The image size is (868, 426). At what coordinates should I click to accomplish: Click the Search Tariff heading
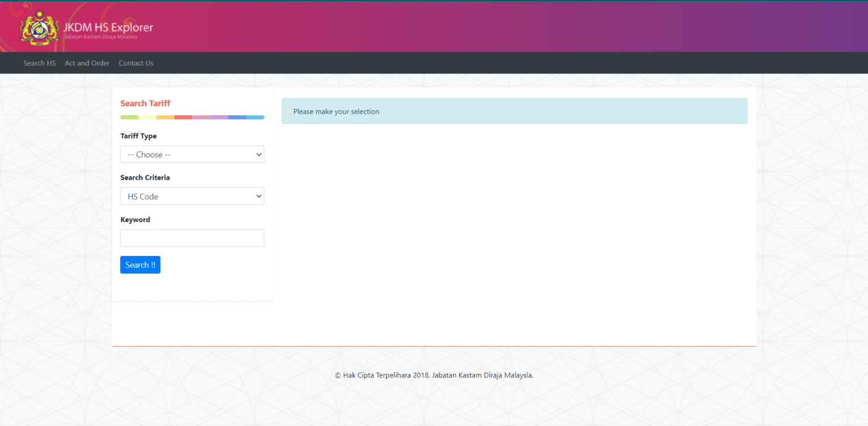pos(145,103)
